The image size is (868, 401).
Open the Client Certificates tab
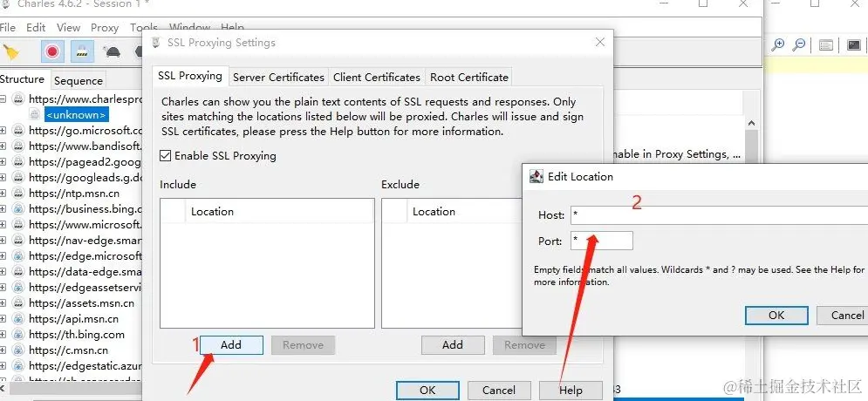[377, 78]
